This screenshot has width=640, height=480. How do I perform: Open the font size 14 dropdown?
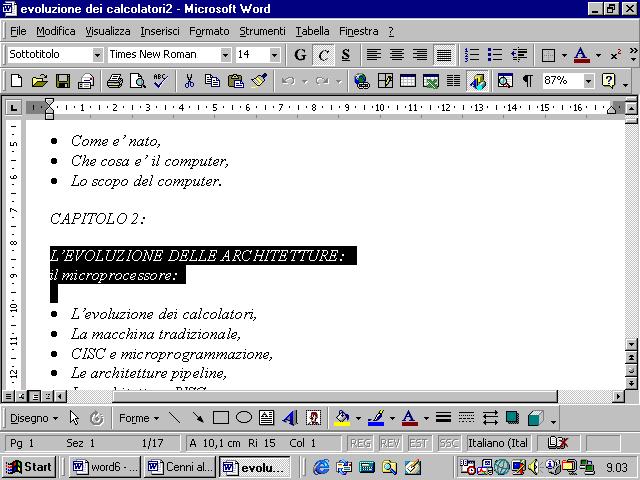[x=275, y=55]
